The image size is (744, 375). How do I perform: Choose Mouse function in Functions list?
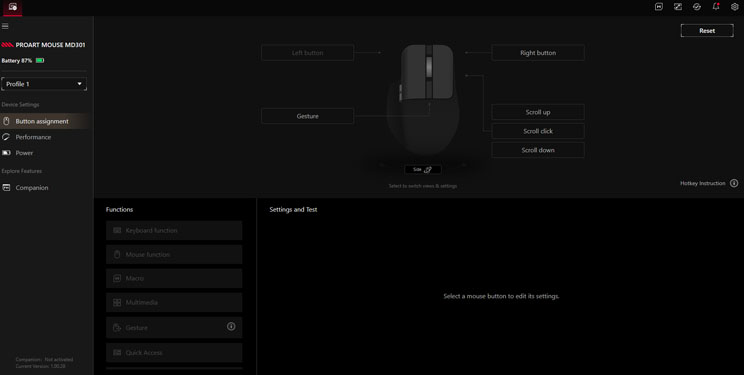(x=174, y=254)
